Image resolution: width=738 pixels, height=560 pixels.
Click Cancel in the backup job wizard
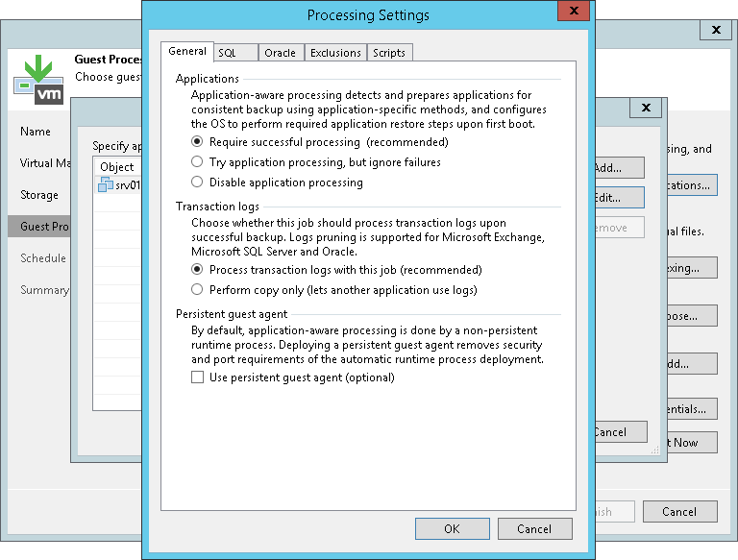point(679,512)
